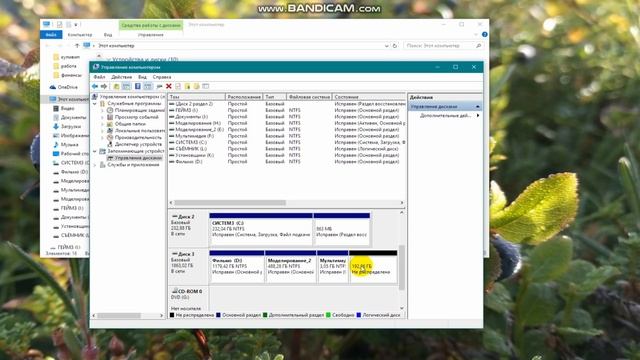640x360 pixels.
Task: Expand the Общие папки node arrow
Action: tap(102, 124)
